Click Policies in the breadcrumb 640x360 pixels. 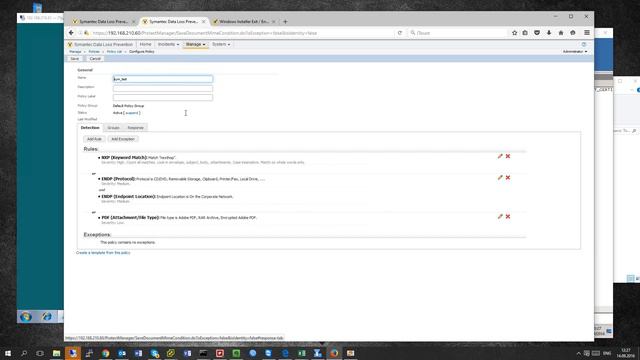click(94, 52)
